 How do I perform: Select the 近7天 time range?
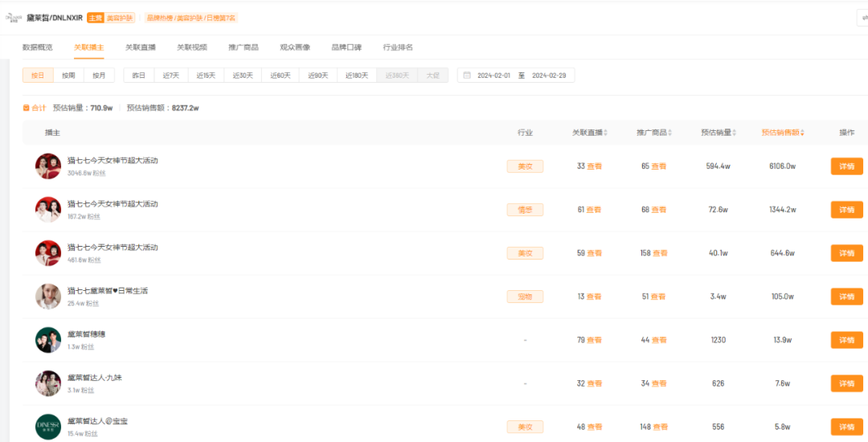(x=170, y=76)
